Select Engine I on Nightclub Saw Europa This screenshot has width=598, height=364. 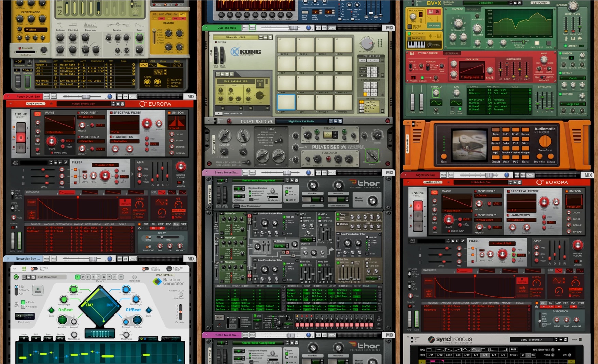(418, 206)
